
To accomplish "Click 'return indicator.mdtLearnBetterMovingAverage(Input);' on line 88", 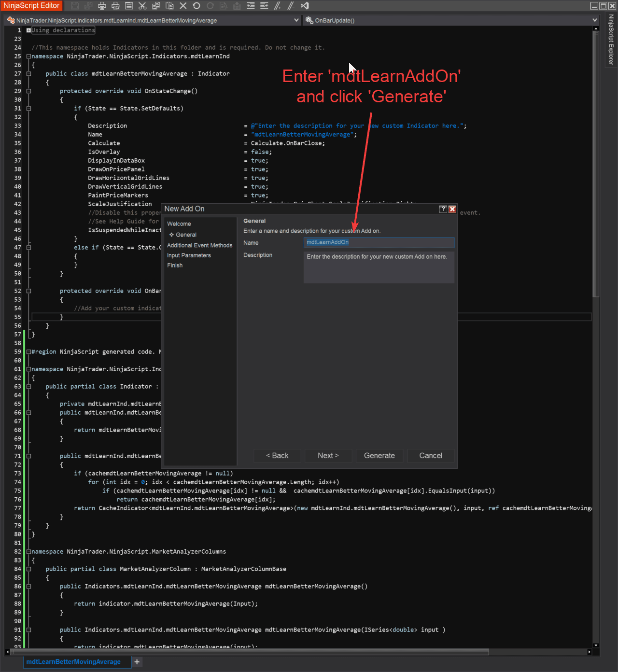I will [166, 604].
